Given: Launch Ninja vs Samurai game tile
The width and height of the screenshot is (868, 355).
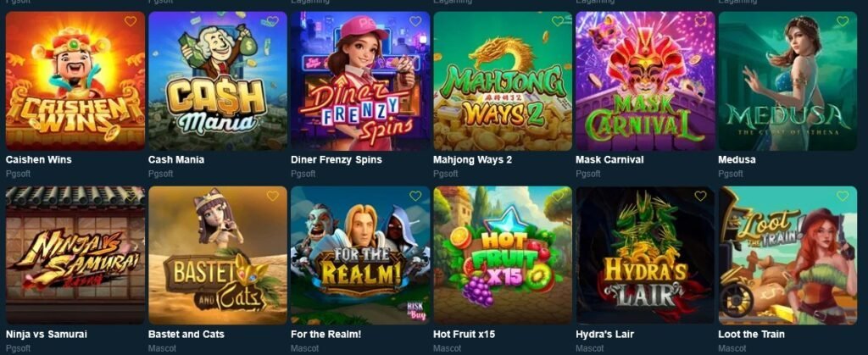Looking at the screenshot, I should [x=75, y=255].
